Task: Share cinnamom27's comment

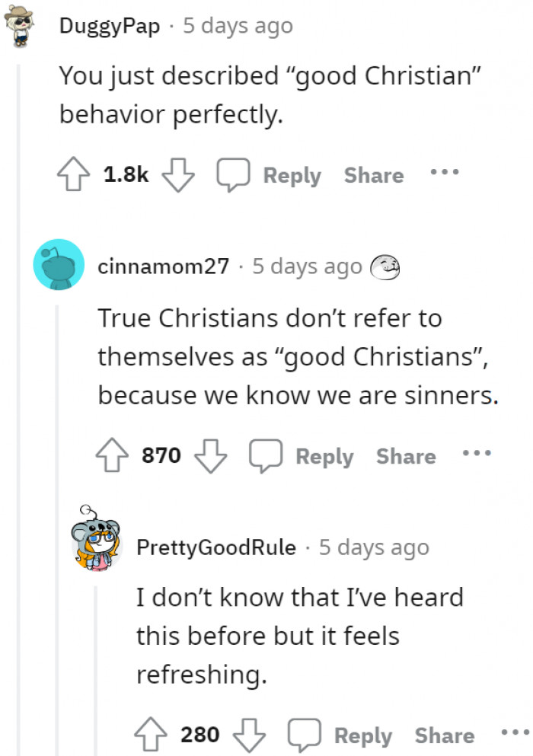Action: (406, 457)
